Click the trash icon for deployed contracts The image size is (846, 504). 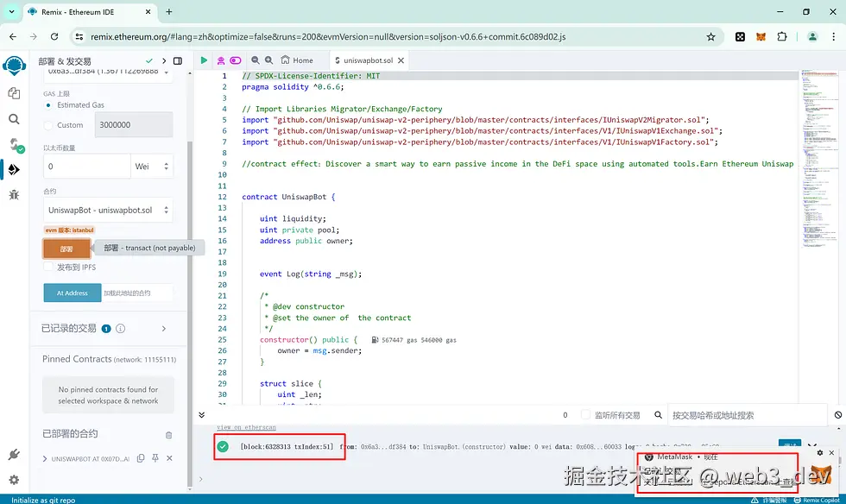pos(169,435)
